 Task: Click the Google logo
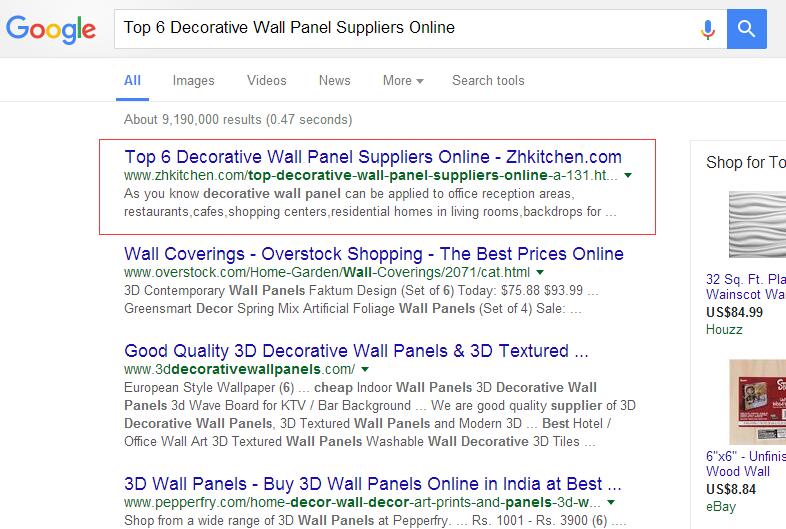pos(51,29)
